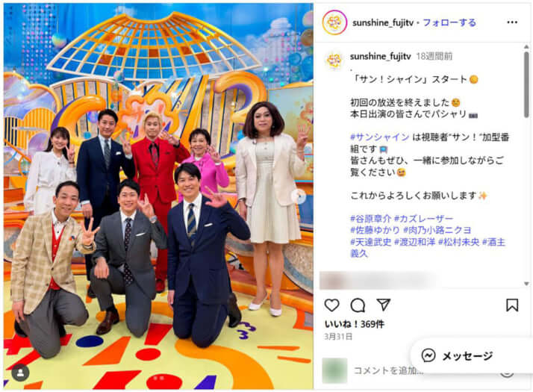The width and height of the screenshot is (533, 392).
Task: Like the post with the heart icon
Action: [331, 305]
